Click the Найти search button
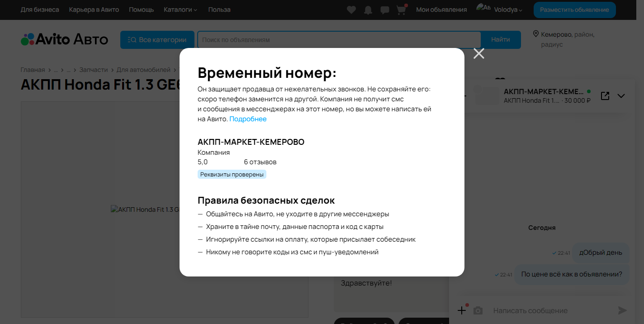 coord(501,40)
